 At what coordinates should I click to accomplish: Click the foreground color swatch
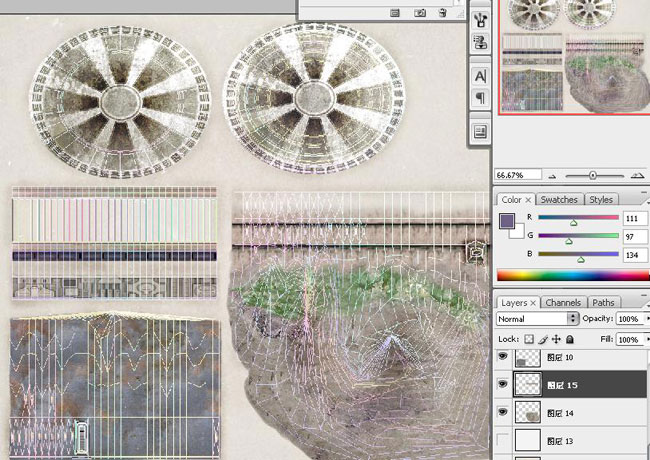[x=507, y=220]
